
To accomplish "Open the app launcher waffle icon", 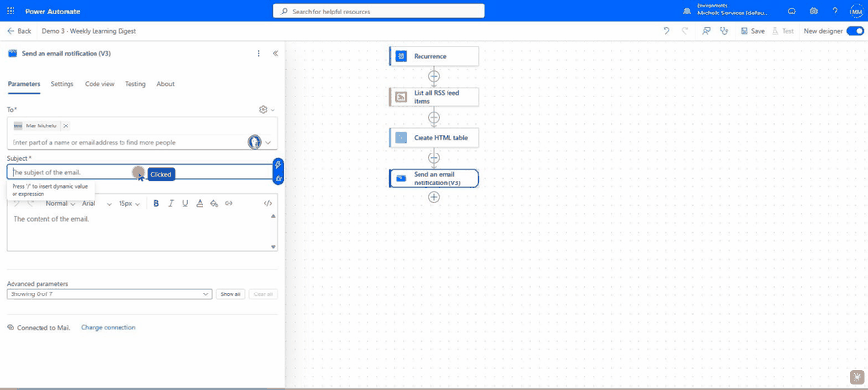I will [11, 11].
